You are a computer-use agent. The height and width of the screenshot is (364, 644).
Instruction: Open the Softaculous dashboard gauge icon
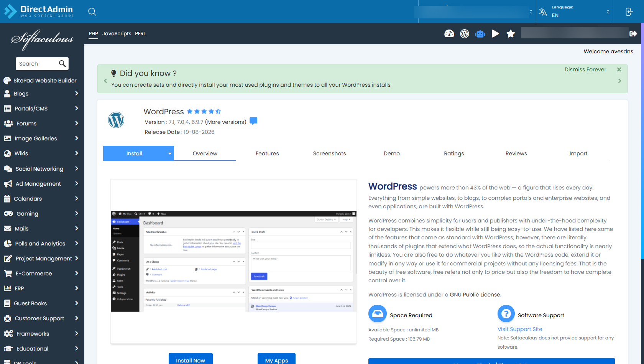[x=449, y=34]
